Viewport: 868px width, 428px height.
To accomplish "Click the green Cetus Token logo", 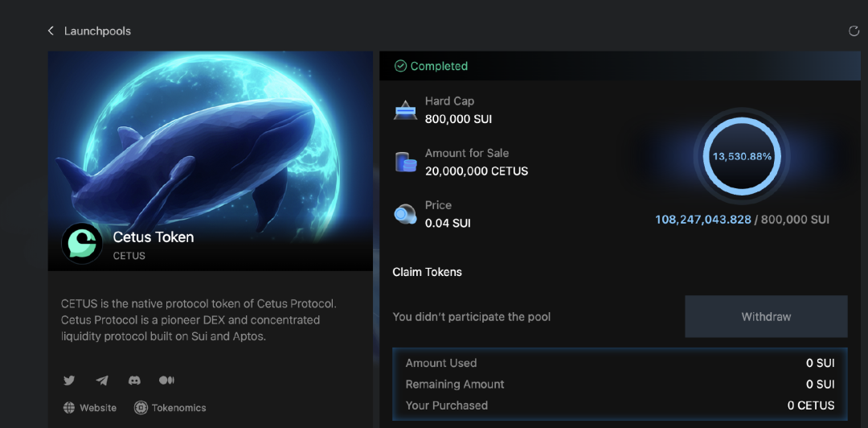I will coord(82,243).
